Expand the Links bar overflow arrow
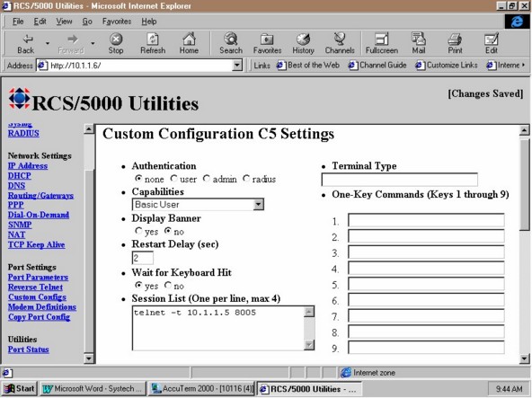This screenshot has width=532, height=398. (x=524, y=65)
